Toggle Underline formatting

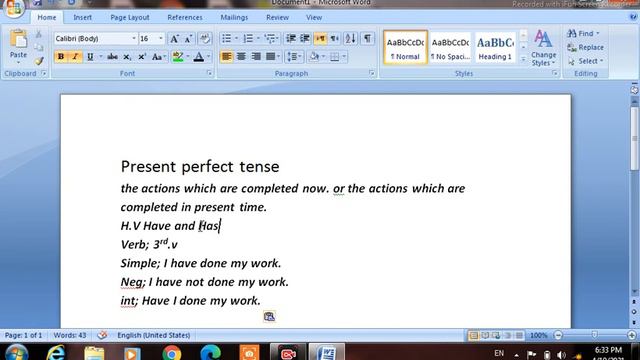90,57
